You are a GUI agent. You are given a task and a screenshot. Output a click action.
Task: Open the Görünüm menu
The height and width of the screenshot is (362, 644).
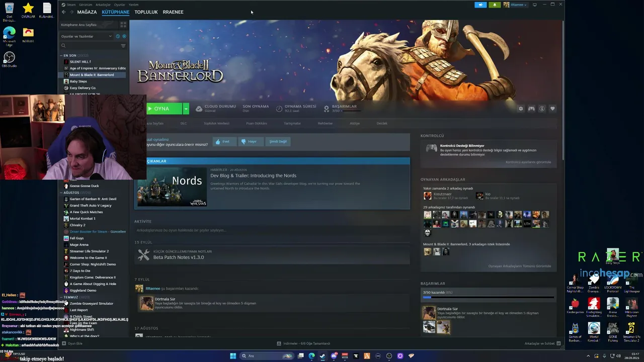coord(86,5)
